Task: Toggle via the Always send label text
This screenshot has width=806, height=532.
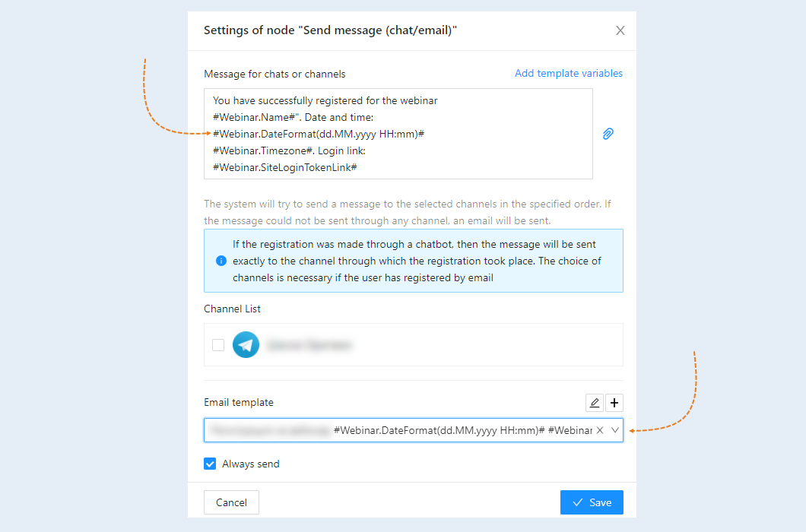Action: (x=251, y=464)
